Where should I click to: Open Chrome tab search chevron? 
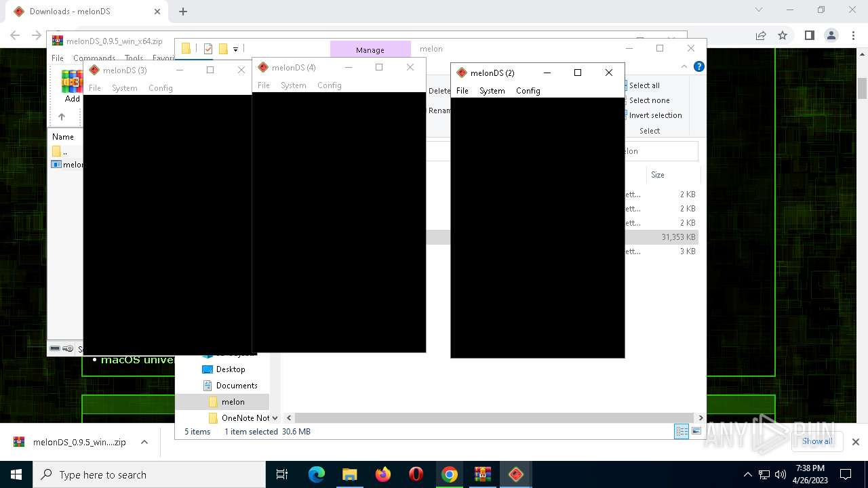[x=759, y=10]
